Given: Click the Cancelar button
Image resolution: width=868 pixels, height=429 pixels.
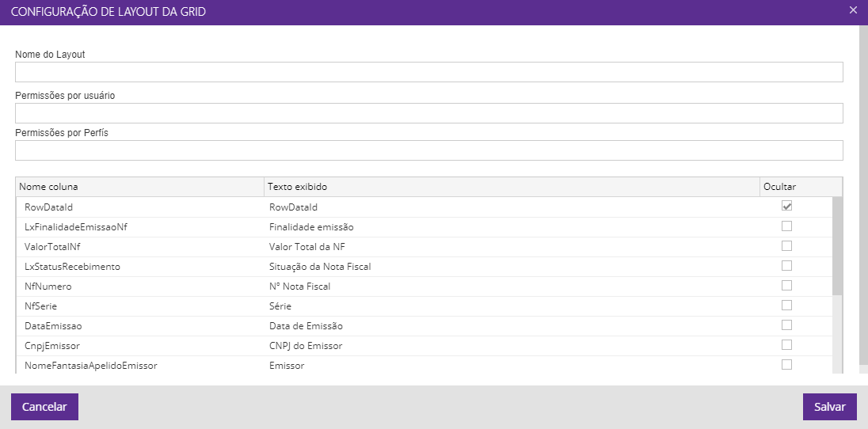Looking at the screenshot, I should 44,407.
